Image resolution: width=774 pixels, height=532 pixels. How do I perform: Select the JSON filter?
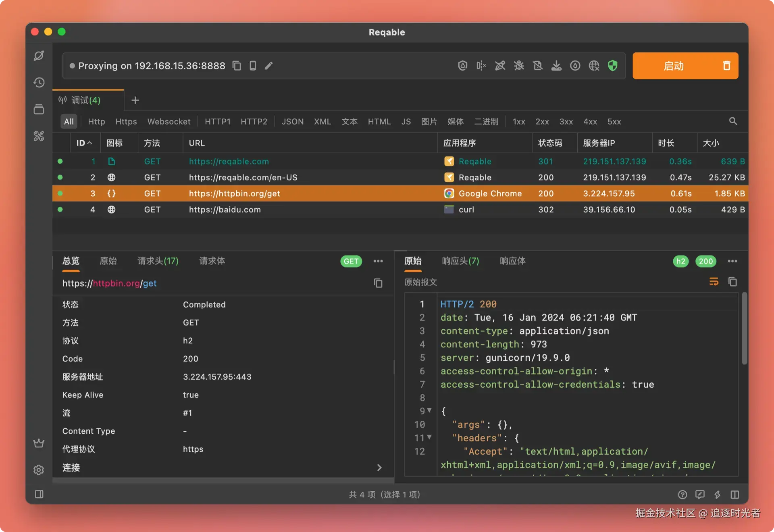click(292, 122)
